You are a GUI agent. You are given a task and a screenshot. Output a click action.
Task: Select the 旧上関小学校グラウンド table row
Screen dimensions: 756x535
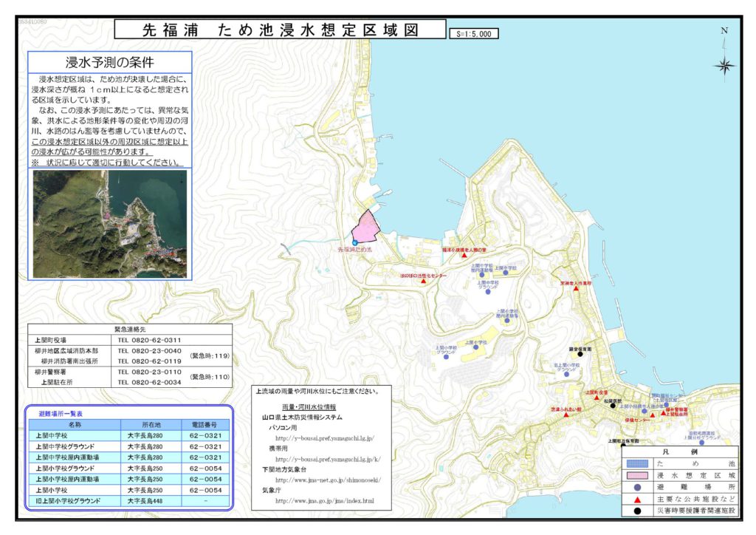[x=129, y=501]
